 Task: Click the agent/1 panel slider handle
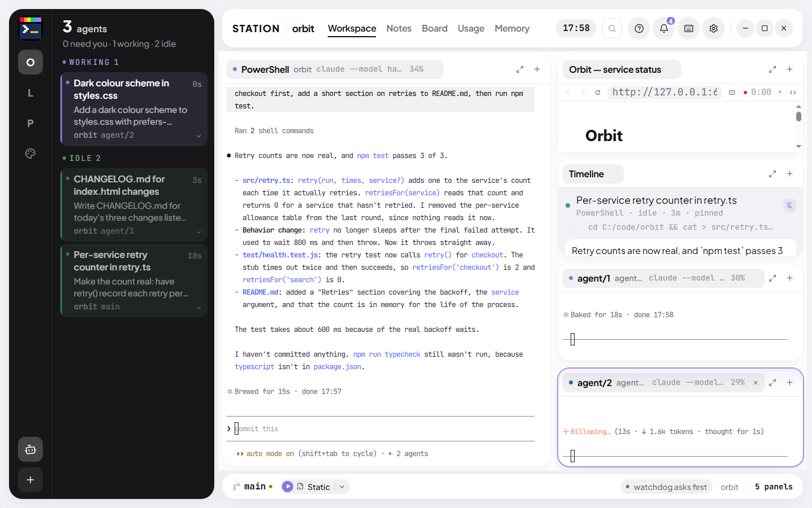(x=572, y=339)
